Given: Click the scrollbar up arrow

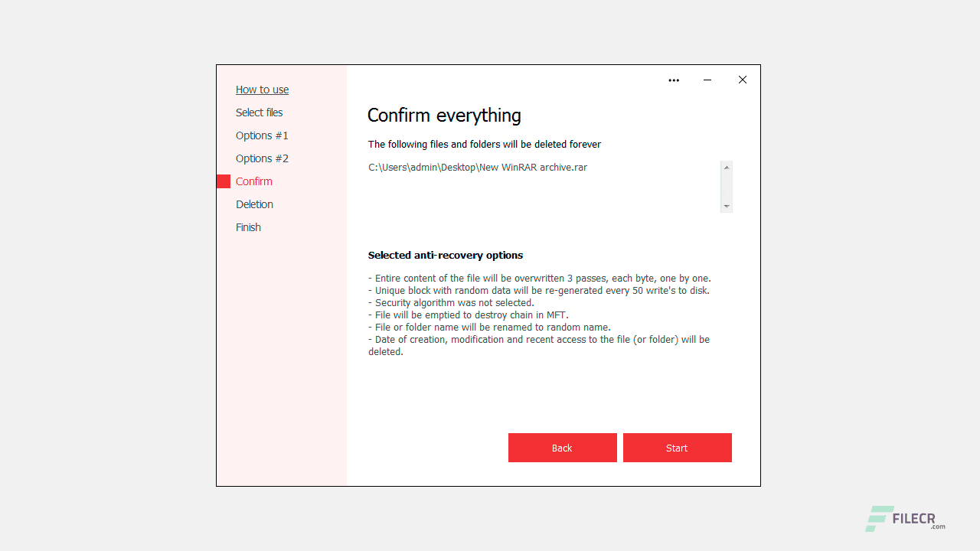Looking at the screenshot, I should click(x=726, y=165).
